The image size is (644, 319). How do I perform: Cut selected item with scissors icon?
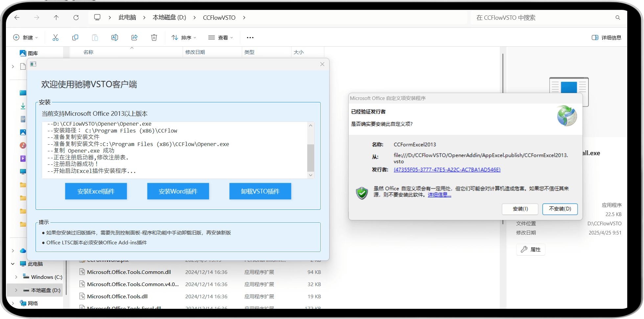(56, 37)
